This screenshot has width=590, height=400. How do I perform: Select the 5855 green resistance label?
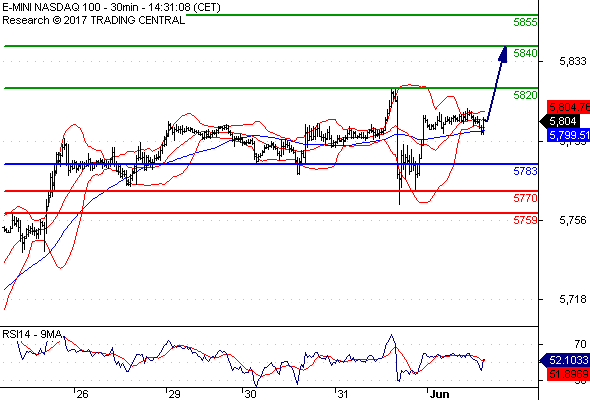pyautogui.click(x=525, y=22)
